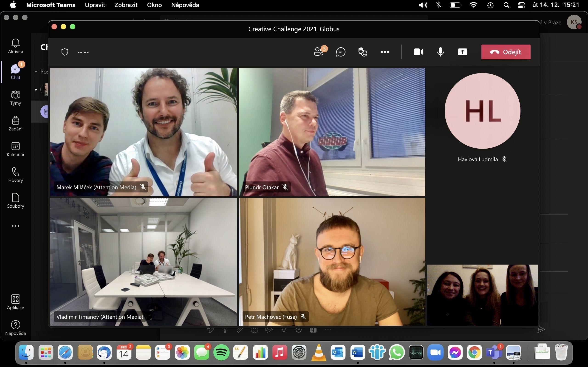Open Aktivita in Teams sidebar
The width and height of the screenshot is (588, 367).
[x=16, y=46]
